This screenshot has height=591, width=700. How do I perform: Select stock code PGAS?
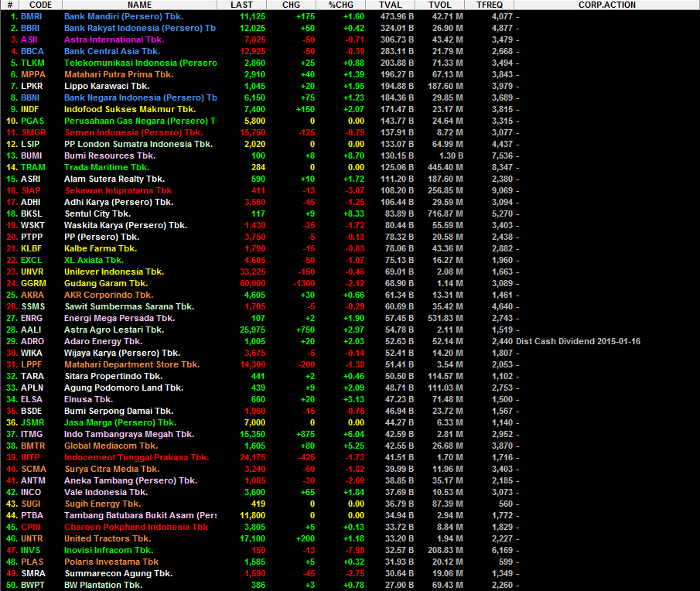tap(32, 121)
